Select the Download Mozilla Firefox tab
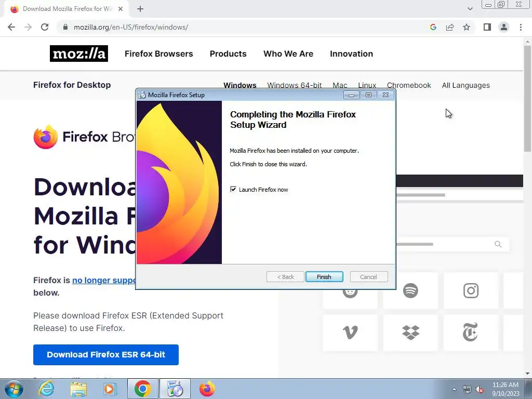Image resolution: width=532 pixels, height=399 pixels. pos(66,9)
